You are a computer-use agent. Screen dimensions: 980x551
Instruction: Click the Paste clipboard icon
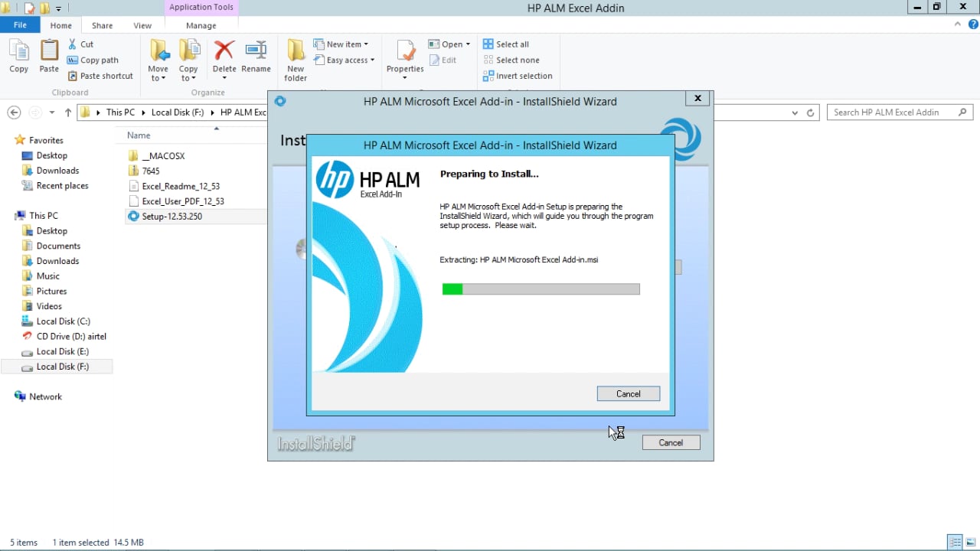point(49,56)
